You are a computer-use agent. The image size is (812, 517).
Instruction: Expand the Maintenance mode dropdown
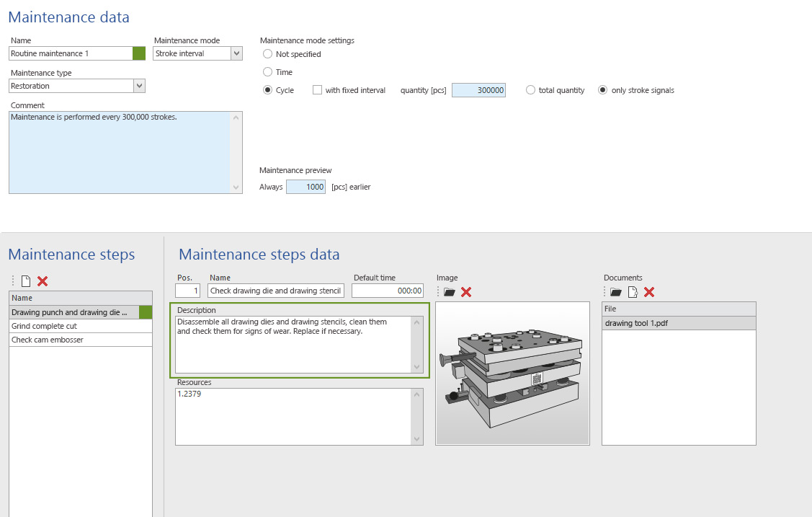coord(236,53)
